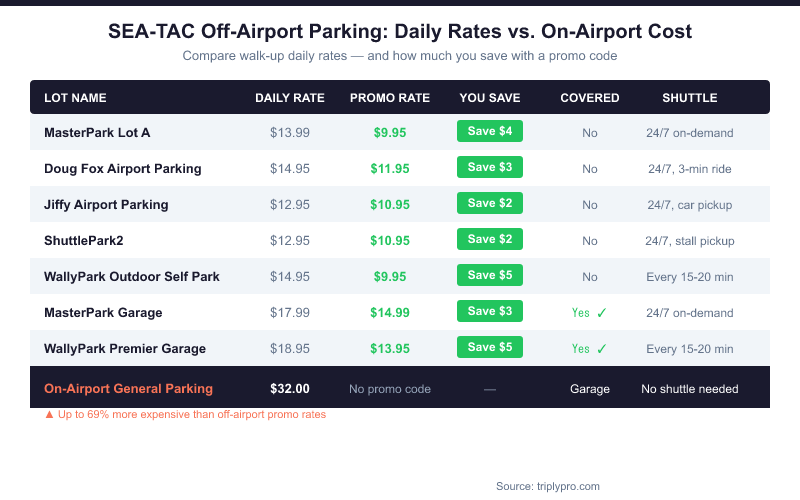Click the $9.95 promo rate for MasterPark Lot A

pyautogui.click(x=390, y=132)
